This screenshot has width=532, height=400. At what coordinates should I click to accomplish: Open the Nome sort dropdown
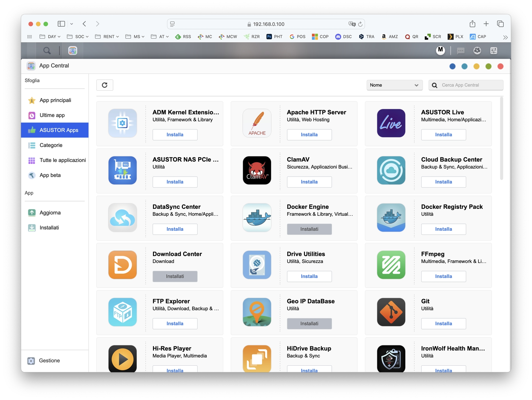pos(395,85)
